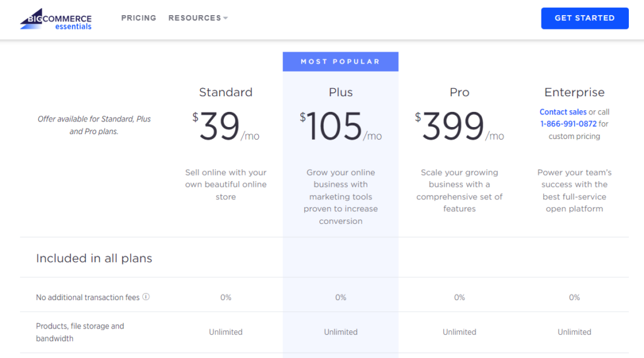644x358 pixels.
Task: Click the $399/mo Pro price
Action: point(459,126)
